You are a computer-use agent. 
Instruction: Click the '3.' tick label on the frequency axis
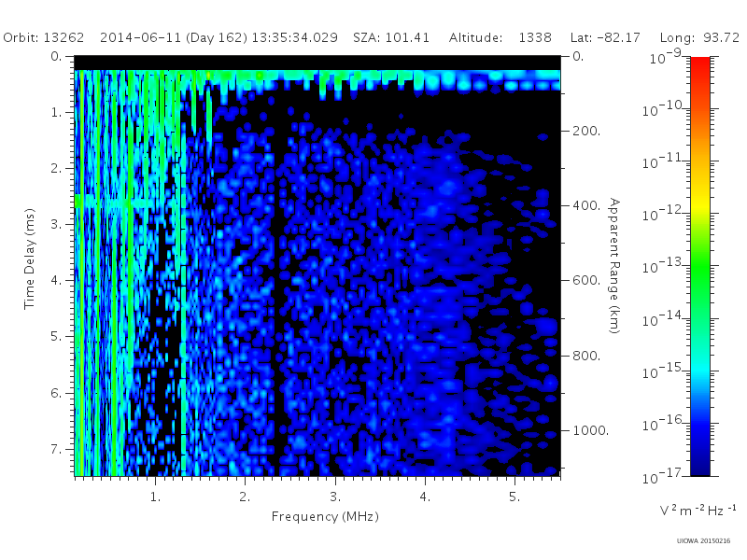coord(335,497)
